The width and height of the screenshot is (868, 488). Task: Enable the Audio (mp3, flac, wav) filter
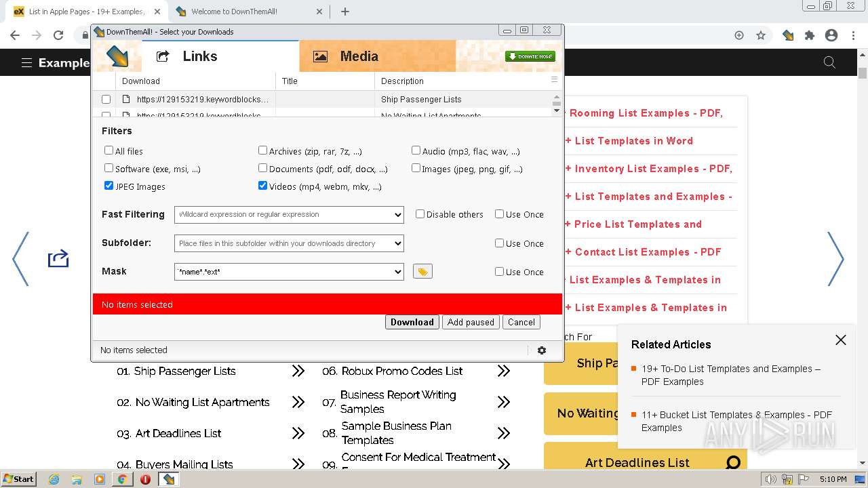(416, 150)
